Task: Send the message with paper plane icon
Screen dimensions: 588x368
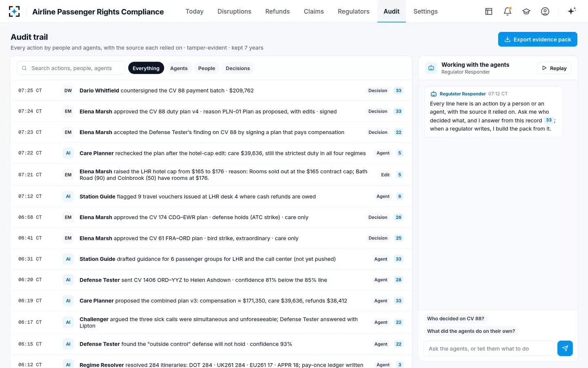Action: (x=565, y=348)
